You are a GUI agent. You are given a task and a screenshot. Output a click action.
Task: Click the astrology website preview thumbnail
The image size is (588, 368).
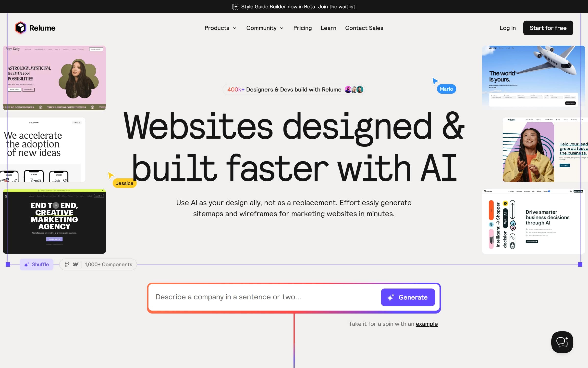pyautogui.click(x=54, y=78)
